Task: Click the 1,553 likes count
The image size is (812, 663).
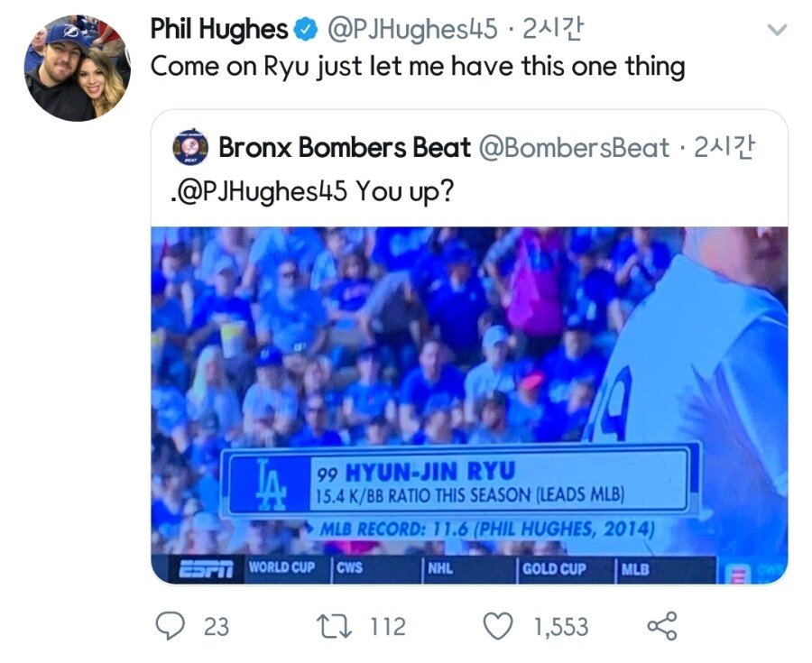Action: pyautogui.click(x=560, y=626)
